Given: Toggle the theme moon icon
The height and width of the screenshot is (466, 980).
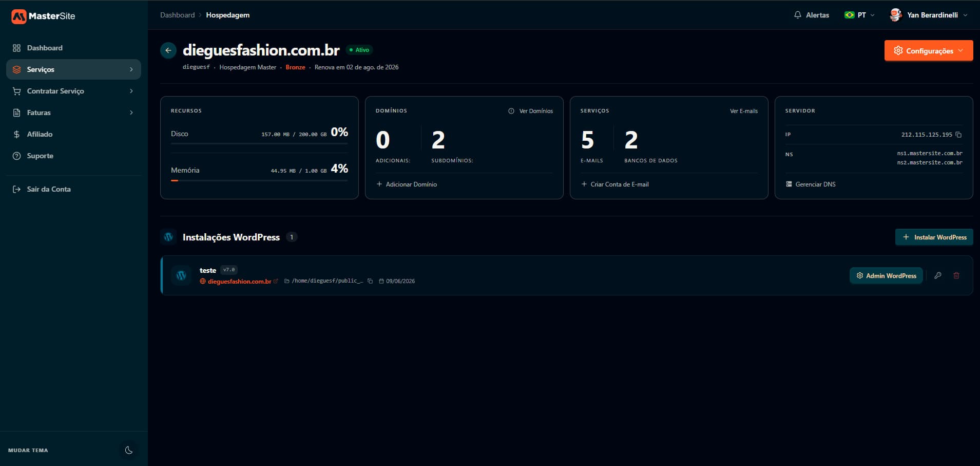Looking at the screenshot, I should click(x=129, y=450).
